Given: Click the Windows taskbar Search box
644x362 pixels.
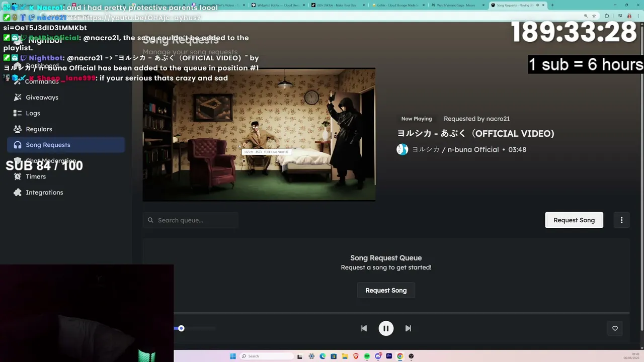Looking at the screenshot, I should (267, 356).
